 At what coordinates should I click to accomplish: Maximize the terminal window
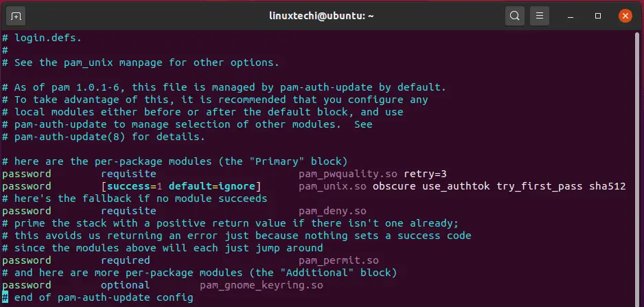pos(597,15)
